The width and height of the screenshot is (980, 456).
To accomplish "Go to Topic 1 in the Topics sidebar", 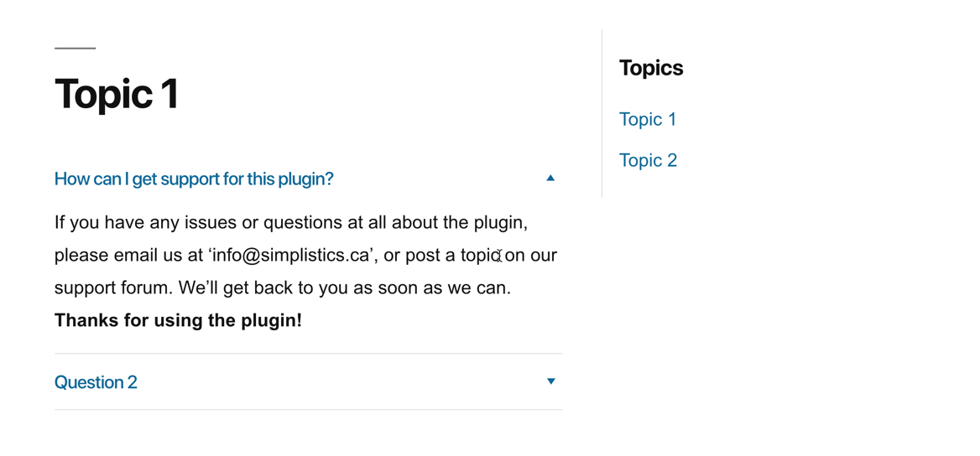I will (x=648, y=119).
